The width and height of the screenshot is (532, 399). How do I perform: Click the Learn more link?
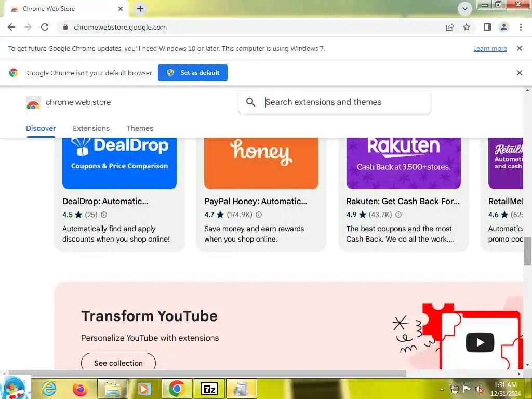point(490,48)
